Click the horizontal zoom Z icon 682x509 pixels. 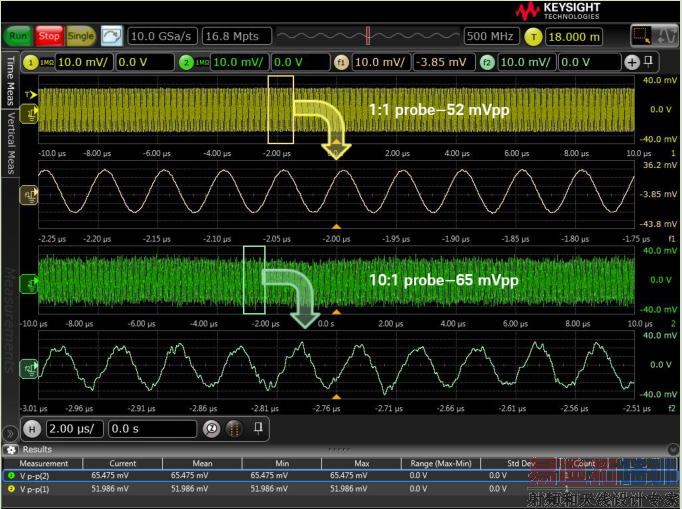pos(212,429)
